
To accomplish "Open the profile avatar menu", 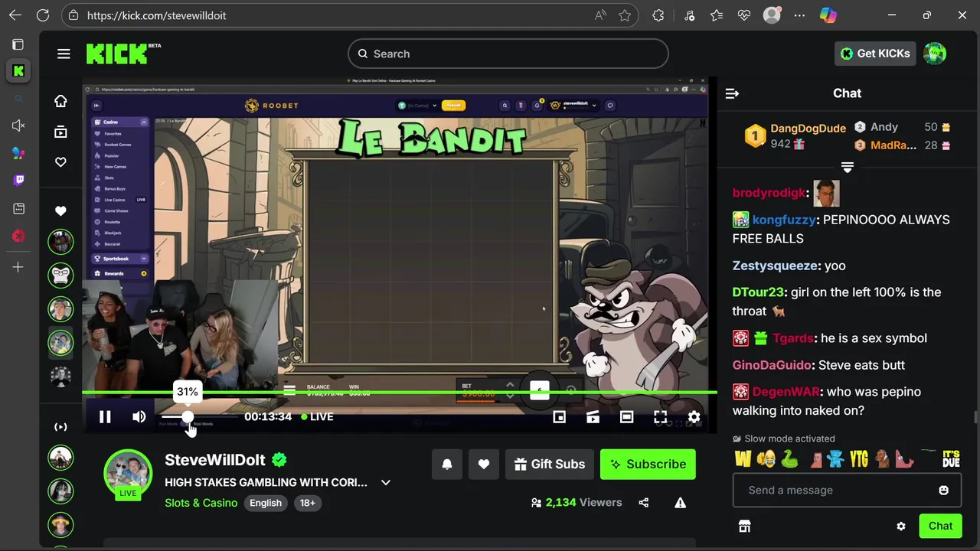I will pyautogui.click(x=935, y=54).
